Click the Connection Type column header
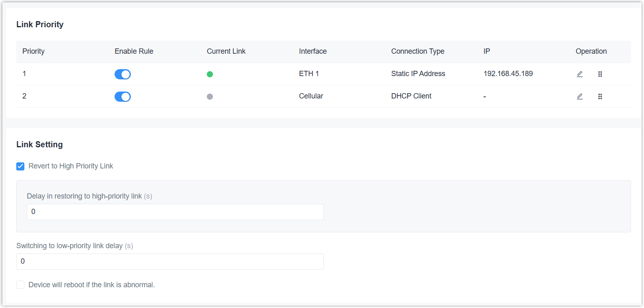Viewport: 644px width, 308px height. pos(418,51)
